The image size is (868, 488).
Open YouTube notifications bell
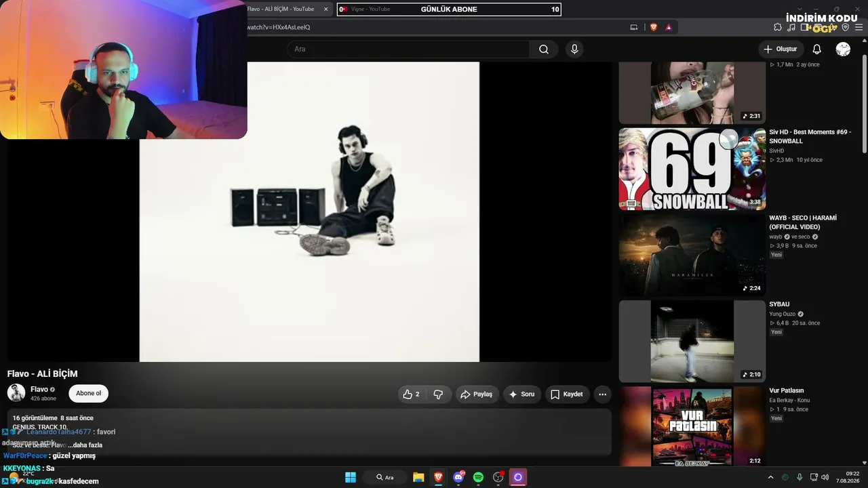pyautogui.click(x=816, y=49)
